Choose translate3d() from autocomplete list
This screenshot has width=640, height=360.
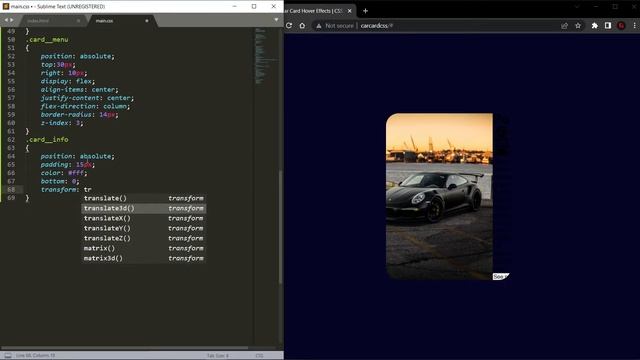pos(143,208)
